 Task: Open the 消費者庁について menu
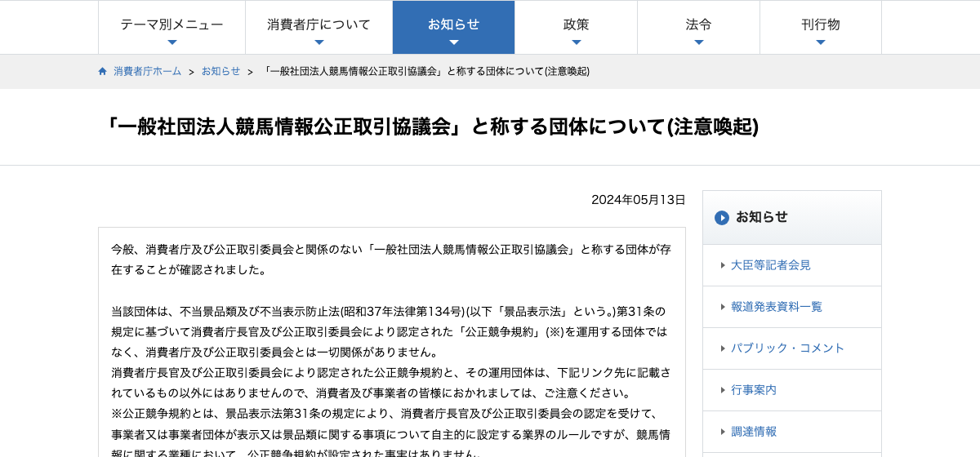[318, 27]
